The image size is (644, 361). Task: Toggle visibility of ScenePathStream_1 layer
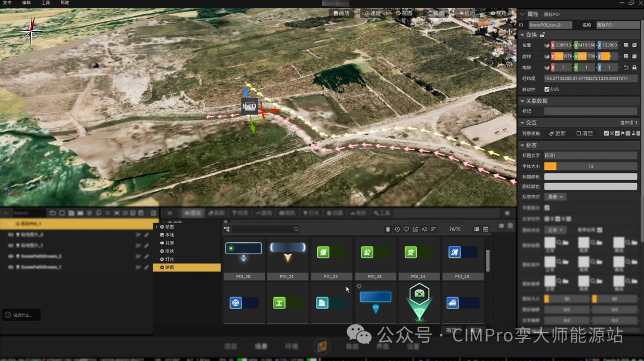coord(11,267)
